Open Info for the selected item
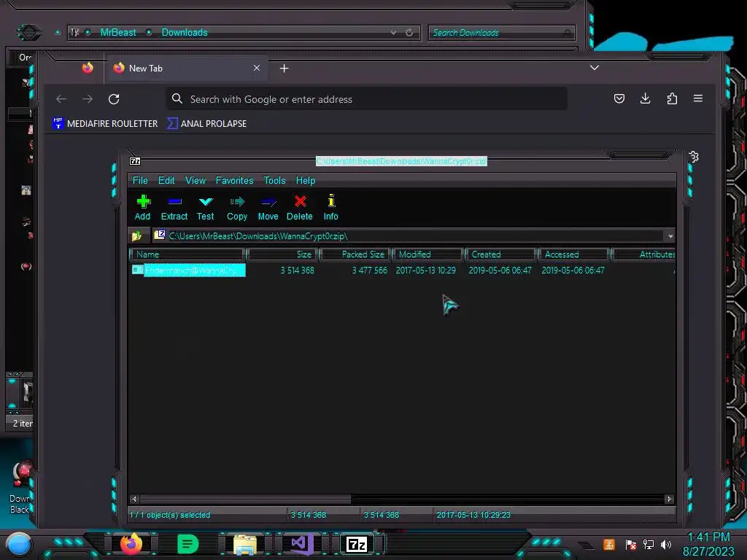747x560 pixels. click(x=331, y=208)
